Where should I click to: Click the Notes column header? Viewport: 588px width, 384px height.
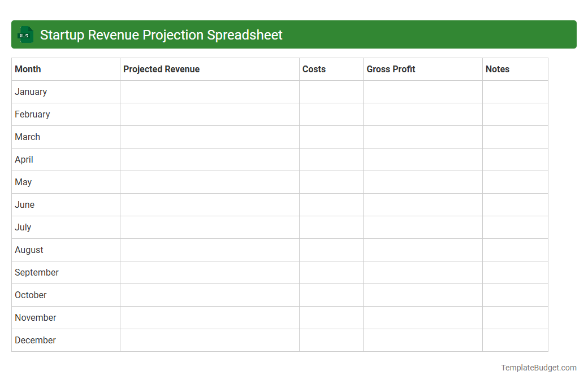(497, 69)
